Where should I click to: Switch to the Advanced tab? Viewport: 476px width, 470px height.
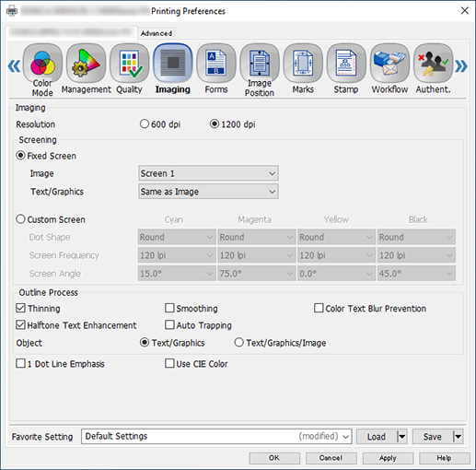coord(157,33)
